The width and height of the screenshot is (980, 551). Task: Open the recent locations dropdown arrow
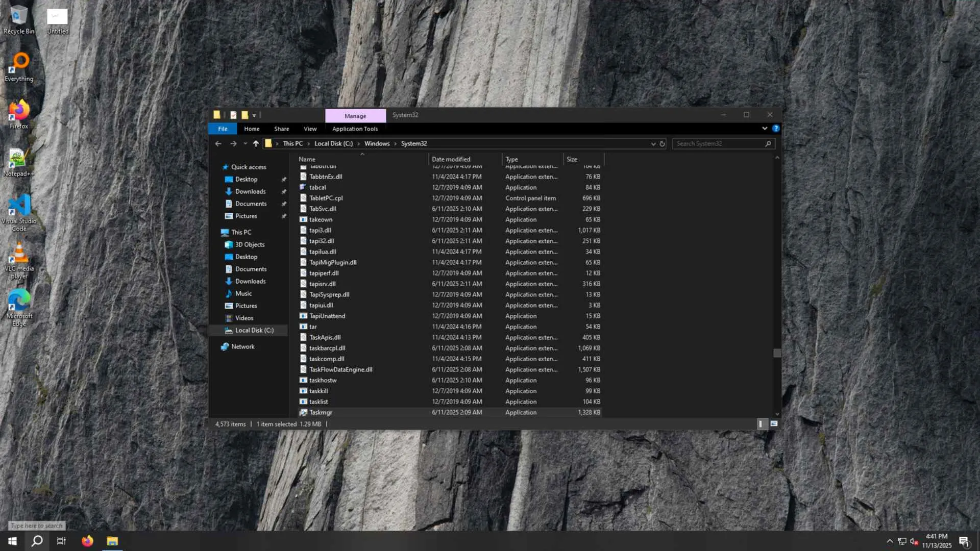pyautogui.click(x=246, y=144)
